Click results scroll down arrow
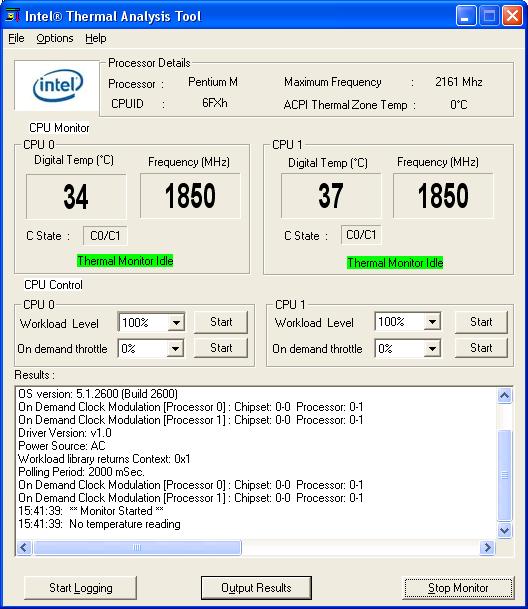Viewport: 528px width, 609px height. (504, 530)
